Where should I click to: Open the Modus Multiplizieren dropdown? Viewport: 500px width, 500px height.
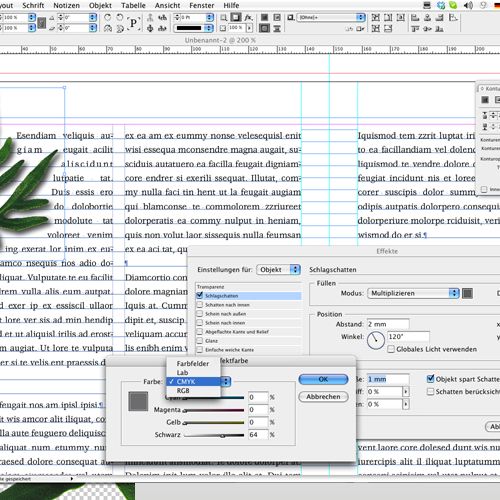click(413, 293)
